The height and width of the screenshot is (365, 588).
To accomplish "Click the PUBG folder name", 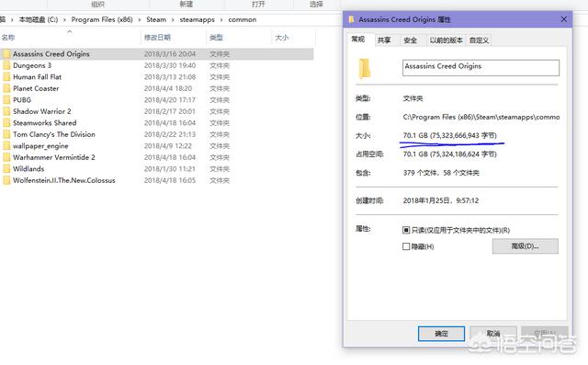I will (x=22, y=100).
